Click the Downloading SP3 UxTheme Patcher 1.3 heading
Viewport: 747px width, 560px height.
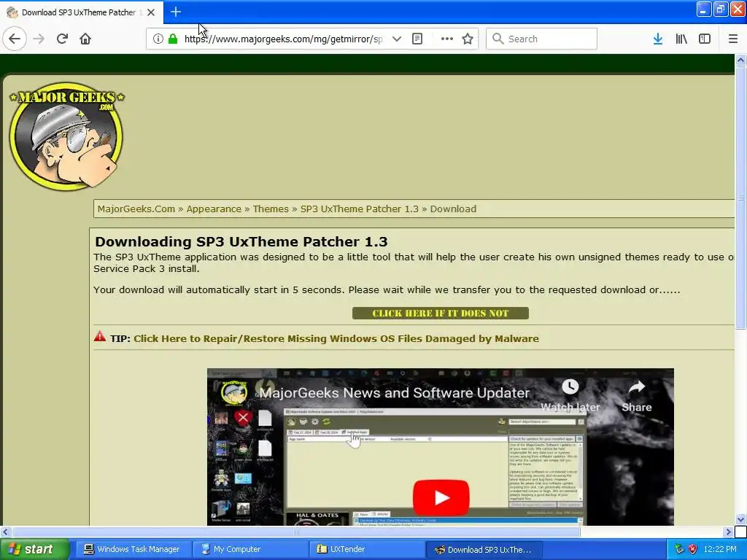(x=241, y=241)
